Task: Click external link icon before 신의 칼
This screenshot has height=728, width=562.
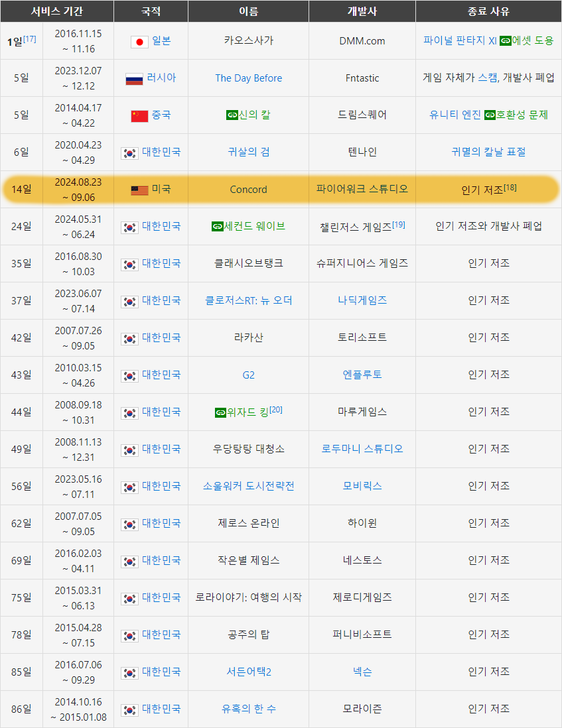Action: (232, 115)
